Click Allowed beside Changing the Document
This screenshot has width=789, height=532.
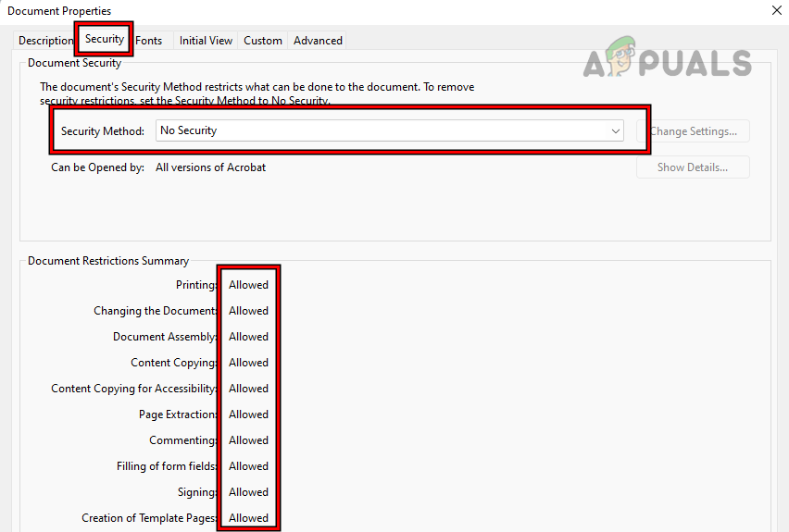pos(248,311)
